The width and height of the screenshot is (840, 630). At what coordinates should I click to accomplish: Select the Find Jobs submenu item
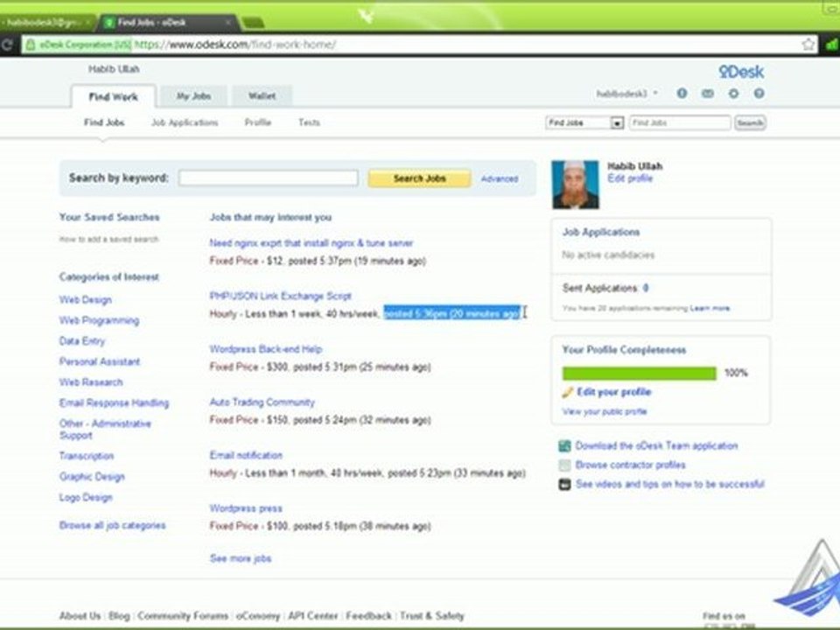pyautogui.click(x=104, y=122)
